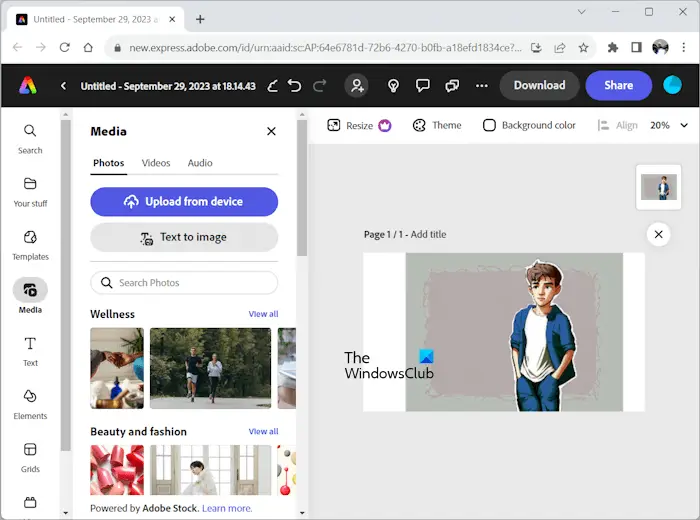This screenshot has width=700, height=520.
Task: Open the Search sidebar panel
Action: [x=30, y=139]
